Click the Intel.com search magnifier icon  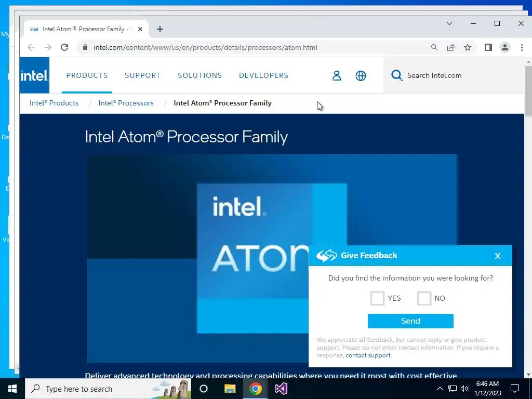pos(396,75)
